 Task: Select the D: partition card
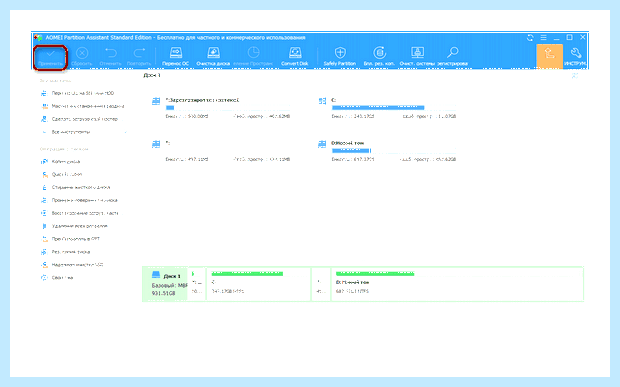coord(388,151)
